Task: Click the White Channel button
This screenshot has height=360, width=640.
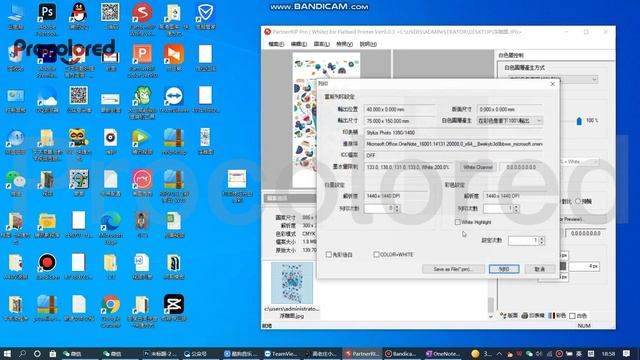Action: 478,167
